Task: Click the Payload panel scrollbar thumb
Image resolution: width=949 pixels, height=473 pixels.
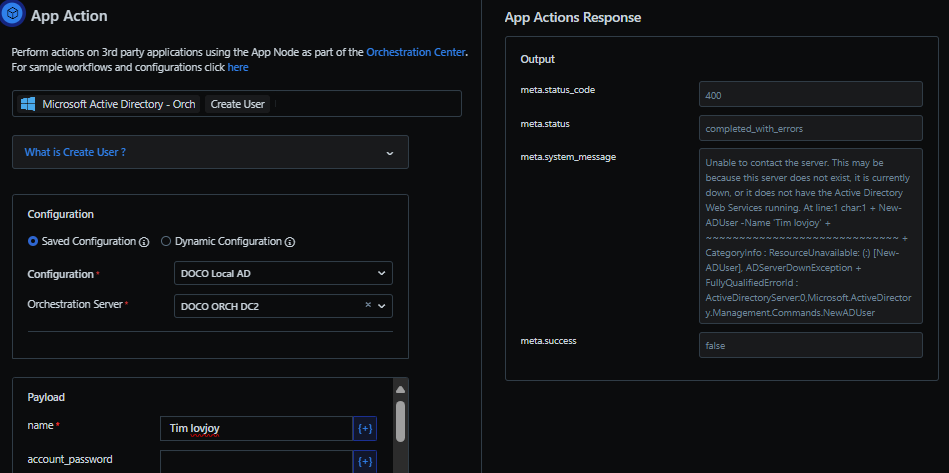Action: (x=400, y=420)
